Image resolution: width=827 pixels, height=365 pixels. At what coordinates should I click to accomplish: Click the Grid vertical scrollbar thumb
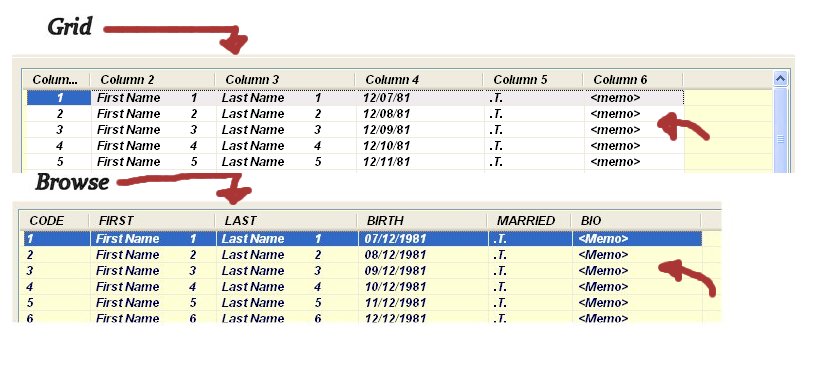pos(781,130)
